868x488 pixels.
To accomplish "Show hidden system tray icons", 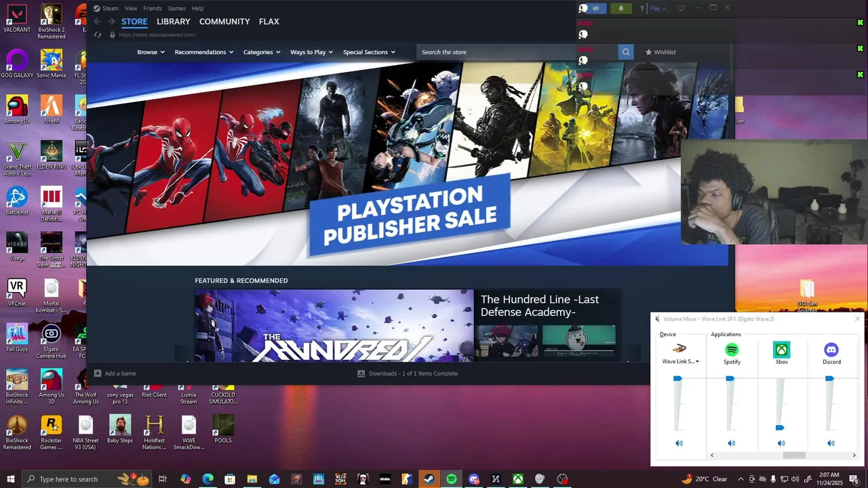I will tap(741, 479).
